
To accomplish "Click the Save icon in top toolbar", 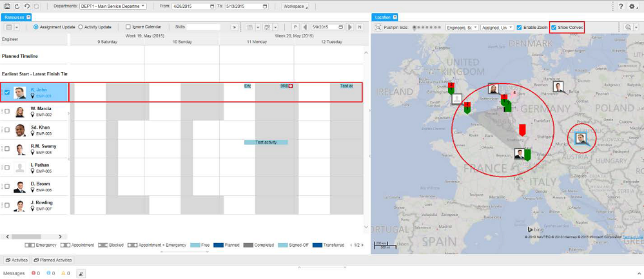I will coord(7,6).
